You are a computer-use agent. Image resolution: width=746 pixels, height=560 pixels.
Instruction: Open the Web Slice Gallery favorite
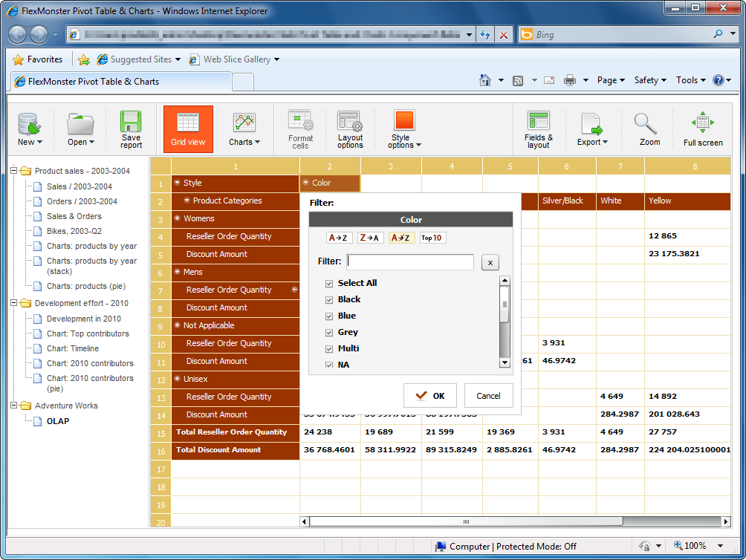234,59
